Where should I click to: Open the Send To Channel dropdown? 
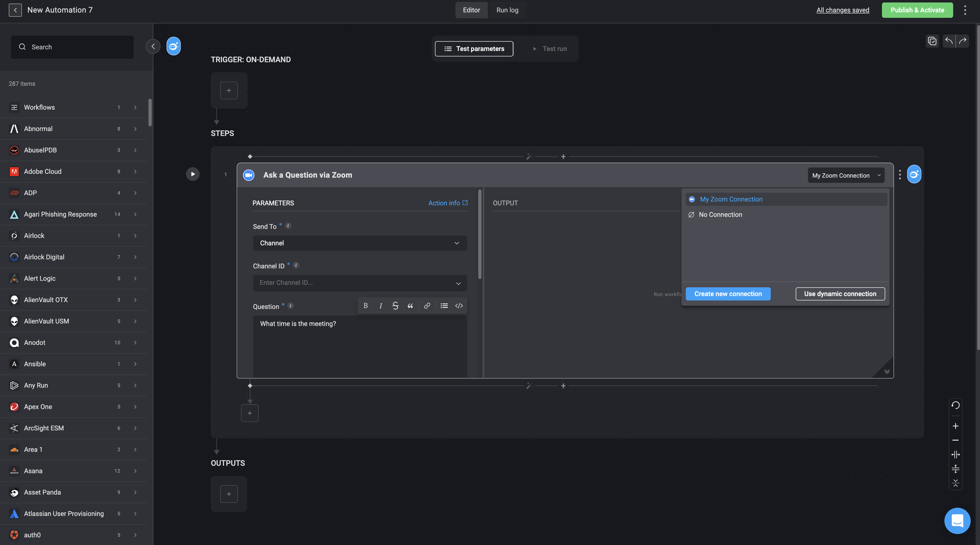click(x=360, y=243)
